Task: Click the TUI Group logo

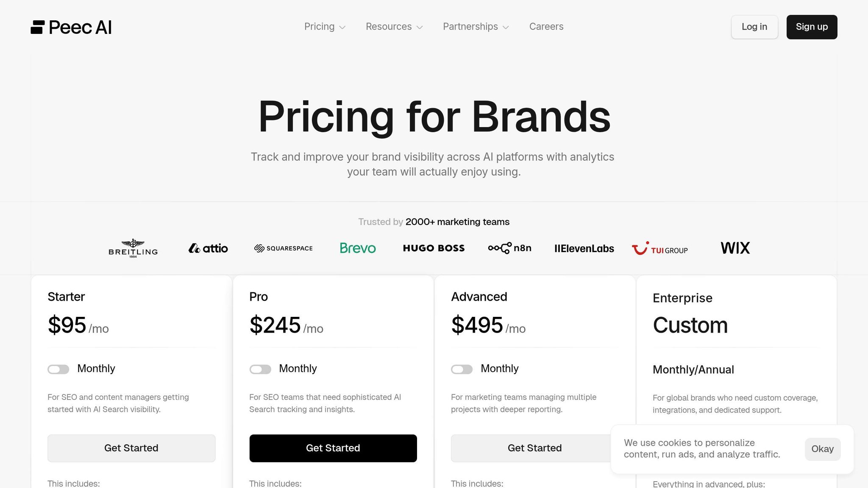Action: click(x=659, y=249)
